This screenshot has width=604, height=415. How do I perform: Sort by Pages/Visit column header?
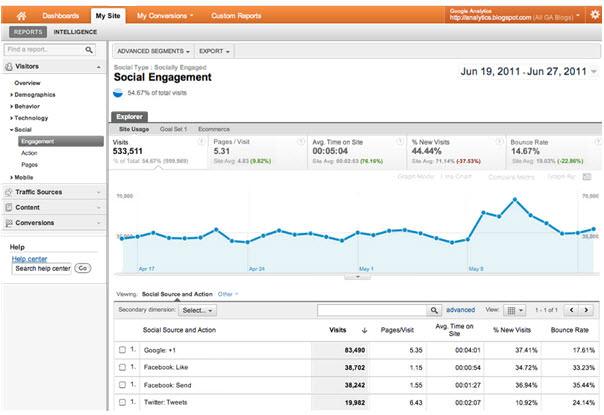pyautogui.click(x=397, y=330)
